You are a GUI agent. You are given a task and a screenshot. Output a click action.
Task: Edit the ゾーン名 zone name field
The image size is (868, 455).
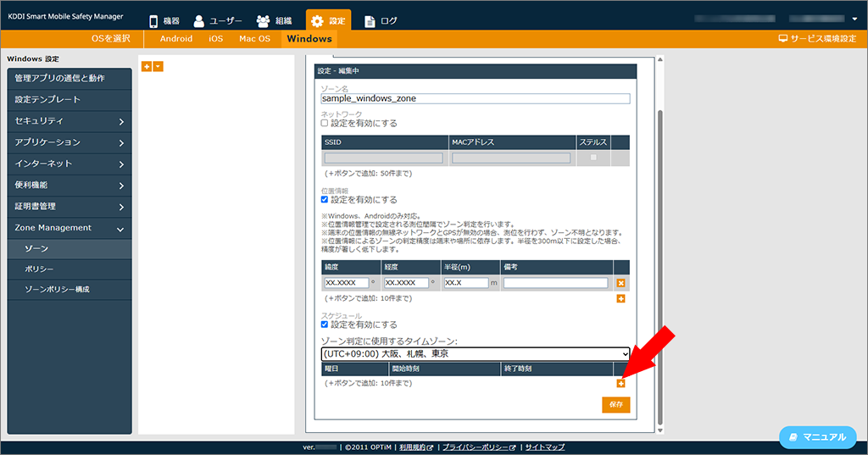pyautogui.click(x=475, y=98)
